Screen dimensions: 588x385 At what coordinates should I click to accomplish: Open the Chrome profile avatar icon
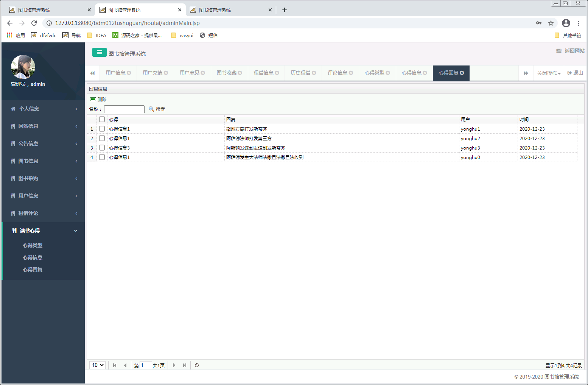click(566, 23)
